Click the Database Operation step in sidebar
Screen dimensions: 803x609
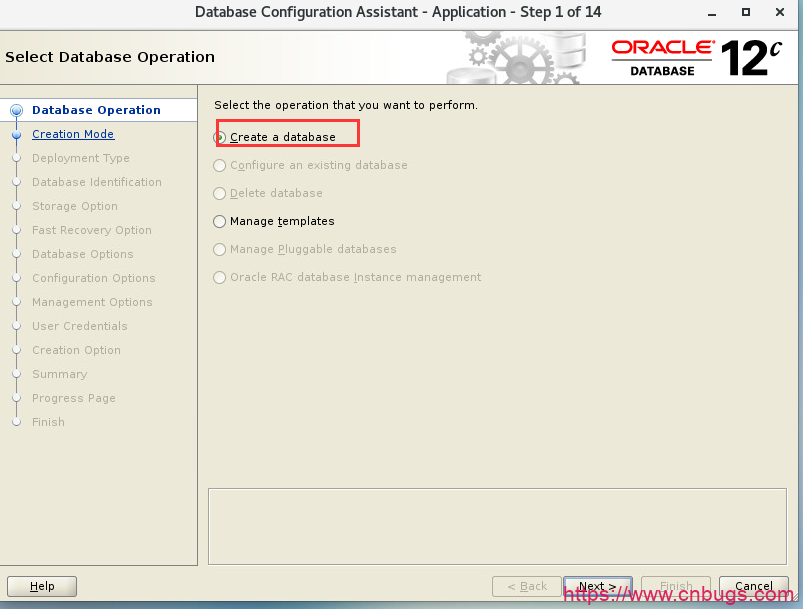[96, 110]
